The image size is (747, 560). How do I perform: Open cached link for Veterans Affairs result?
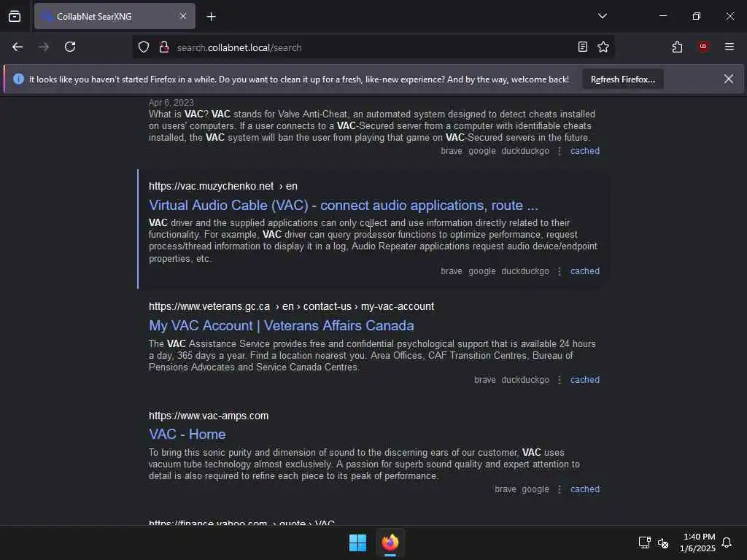pyautogui.click(x=585, y=380)
